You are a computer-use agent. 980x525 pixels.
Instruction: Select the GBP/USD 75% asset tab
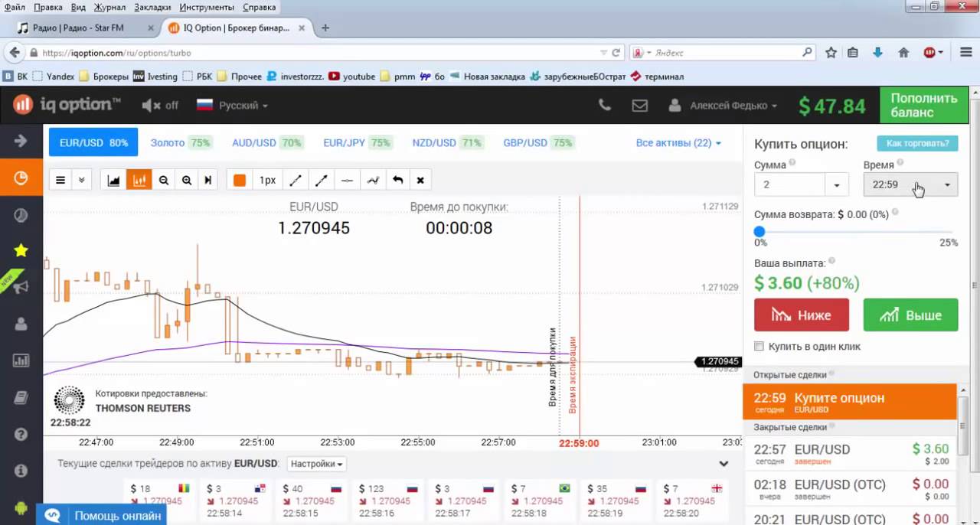tap(538, 142)
